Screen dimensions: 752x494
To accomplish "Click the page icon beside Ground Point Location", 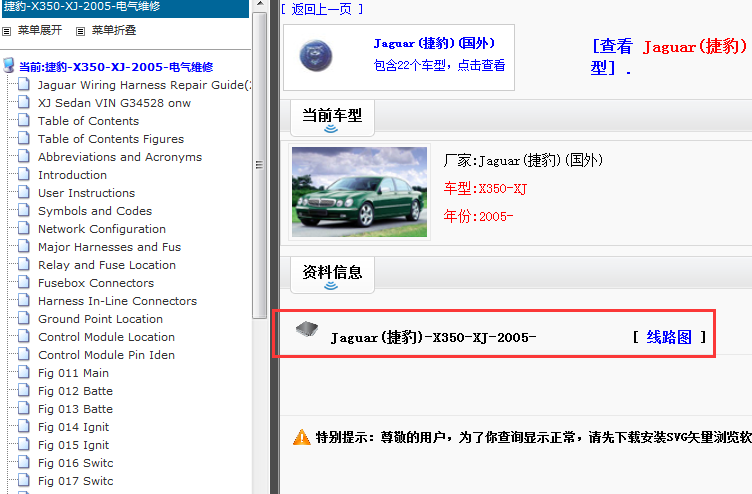I will coord(24,318).
